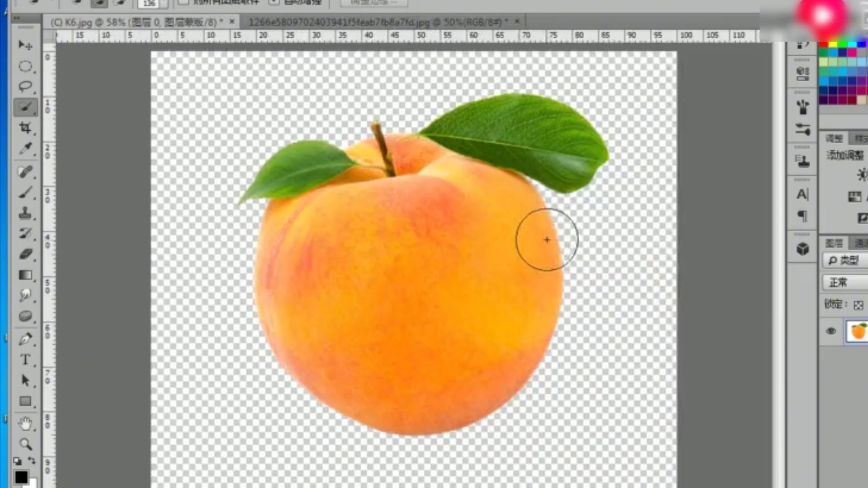Open the 3D cube panel icon
Image resolution: width=868 pixels, height=488 pixels.
click(802, 249)
